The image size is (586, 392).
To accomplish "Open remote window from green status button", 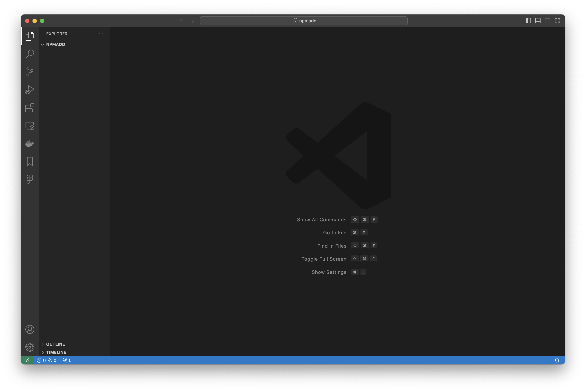I will point(27,361).
